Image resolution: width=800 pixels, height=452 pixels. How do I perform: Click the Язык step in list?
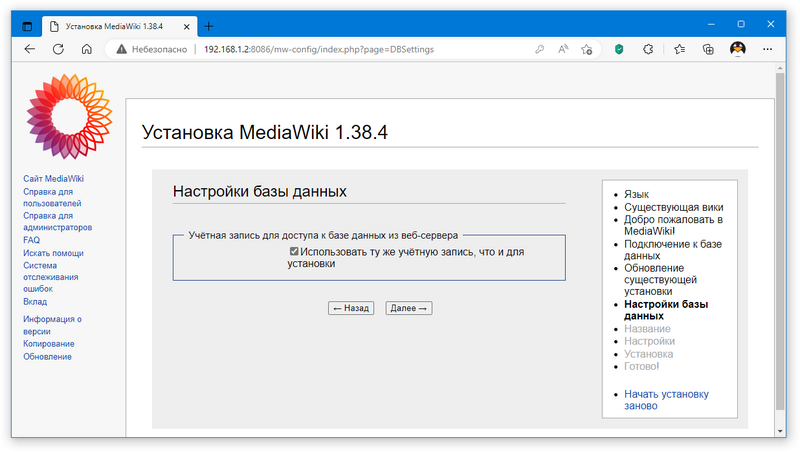tap(636, 194)
